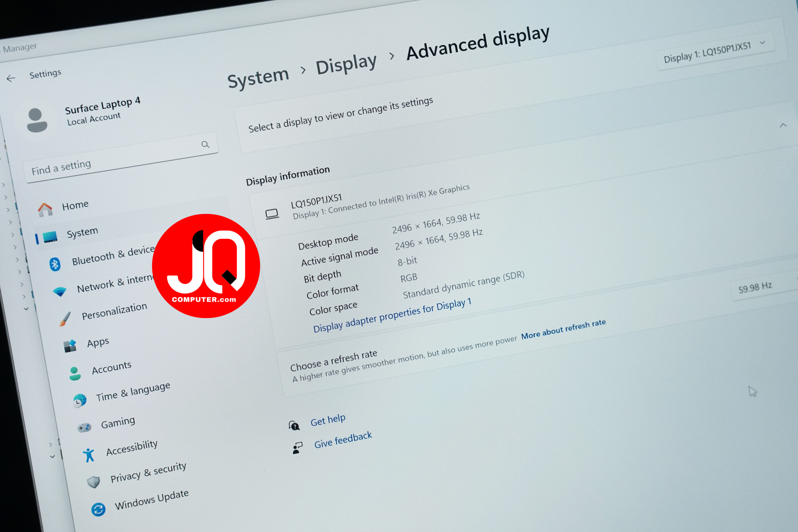Click the 'Desktop mode' label
This screenshot has width=798, height=532.
point(328,242)
